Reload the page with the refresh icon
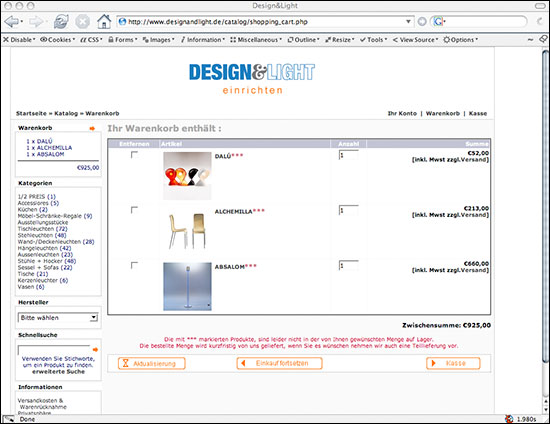The image size is (550, 424). click(61, 21)
